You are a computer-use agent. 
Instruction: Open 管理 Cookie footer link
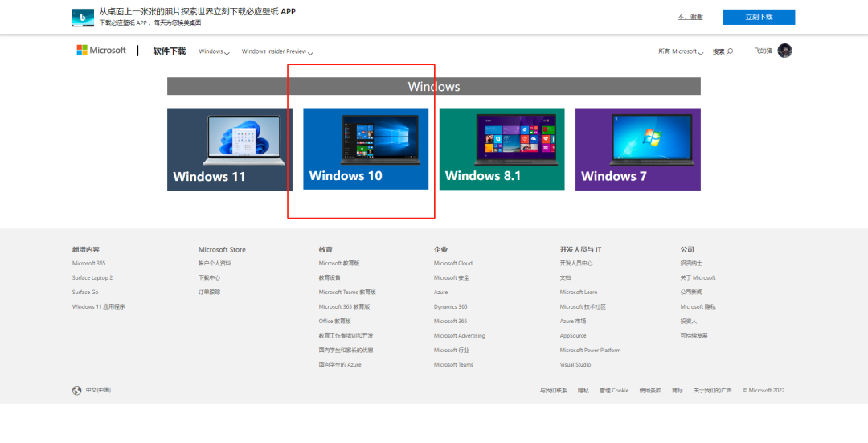pos(614,391)
